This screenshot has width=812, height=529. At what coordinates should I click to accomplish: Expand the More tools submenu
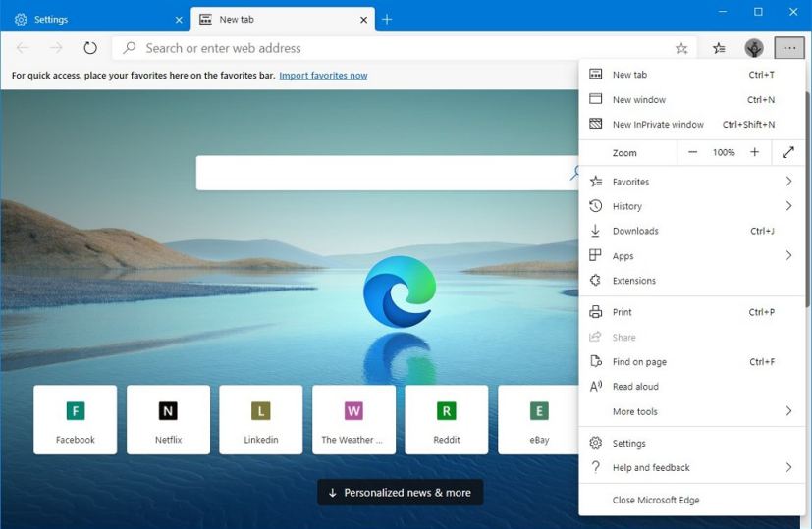click(692, 411)
